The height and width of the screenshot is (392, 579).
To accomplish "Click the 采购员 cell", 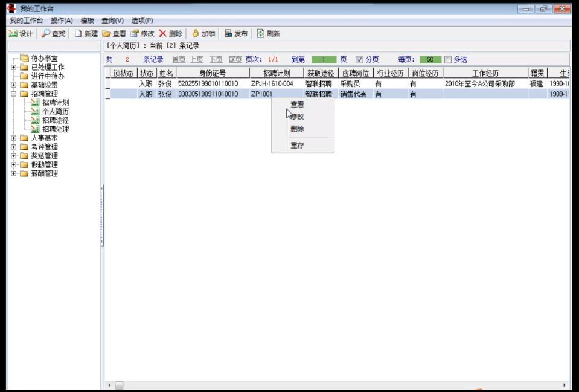I will tap(356, 84).
